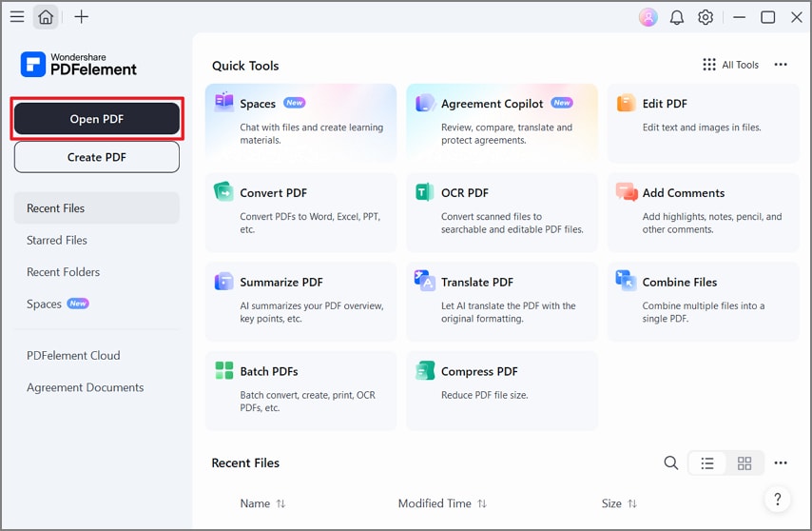
Task: Click the Add Comments icon
Action: (x=627, y=191)
